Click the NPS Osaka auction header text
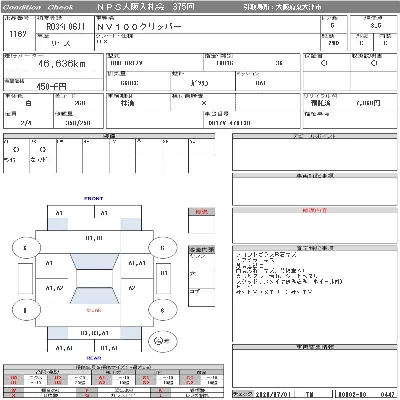The height and width of the screenshot is (400, 400). 146,7
